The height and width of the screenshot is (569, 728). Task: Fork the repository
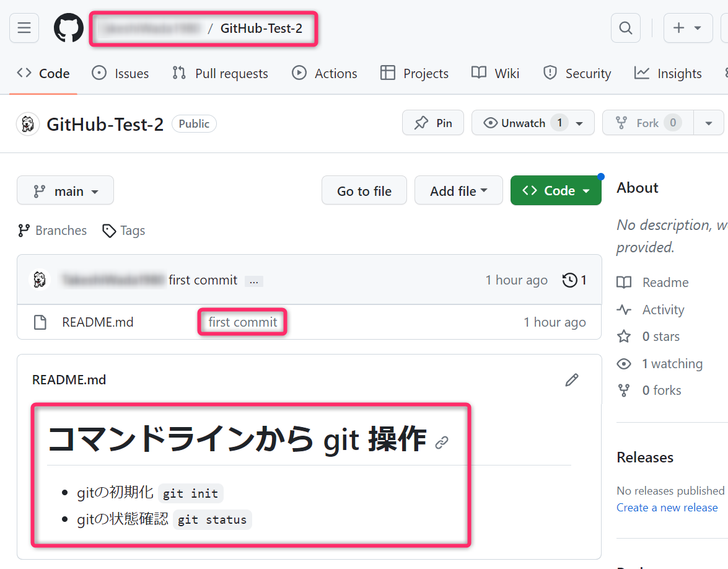click(x=647, y=123)
